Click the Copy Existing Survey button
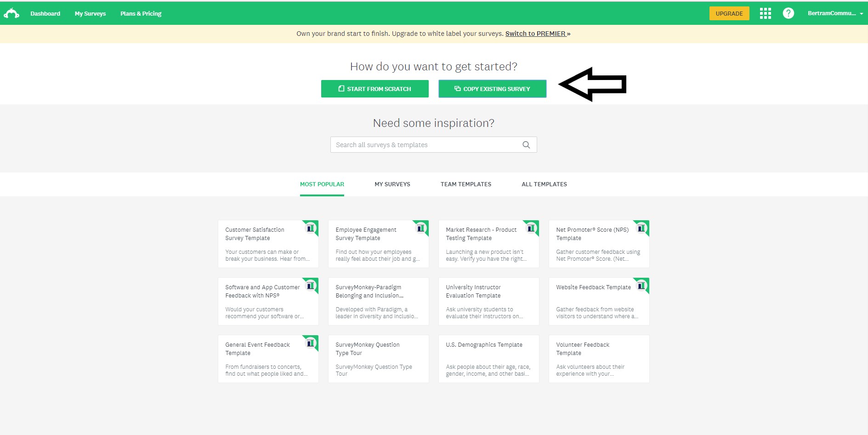The height and width of the screenshot is (435, 868). point(492,89)
